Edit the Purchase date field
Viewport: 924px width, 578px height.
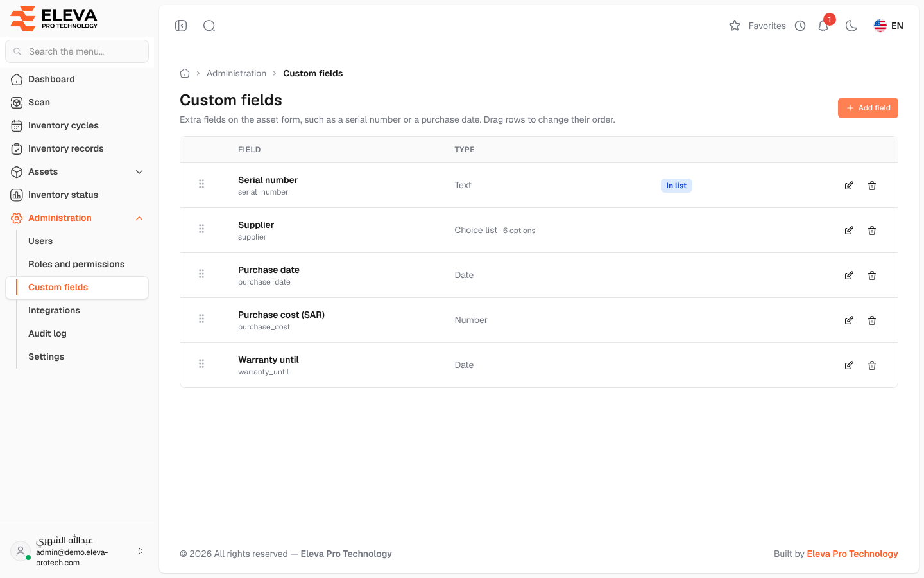[x=849, y=276]
